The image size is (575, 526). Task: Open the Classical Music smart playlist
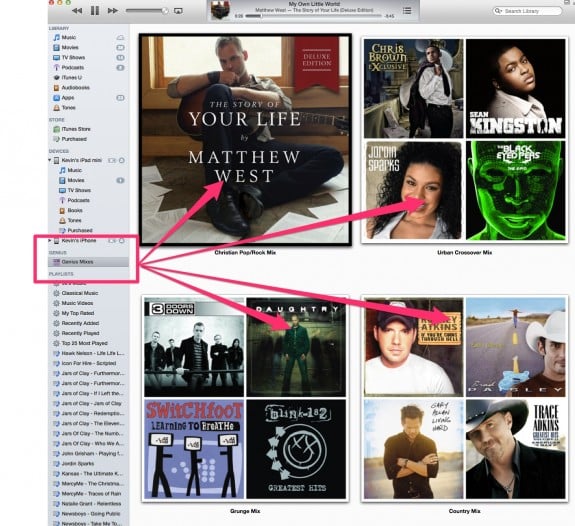tap(80, 293)
